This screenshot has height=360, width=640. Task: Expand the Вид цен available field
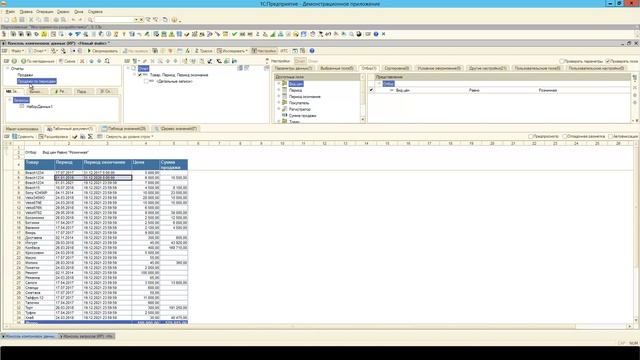[x=279, y=84]
